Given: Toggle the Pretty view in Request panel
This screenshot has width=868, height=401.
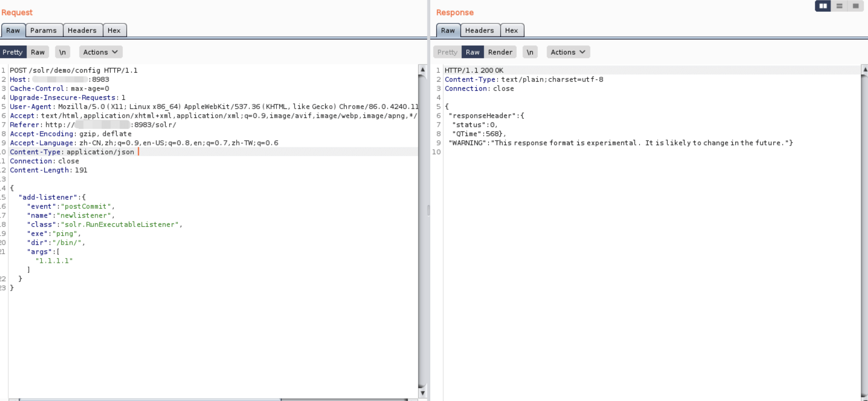Looking at the screenshot, I should pos(13,51).
